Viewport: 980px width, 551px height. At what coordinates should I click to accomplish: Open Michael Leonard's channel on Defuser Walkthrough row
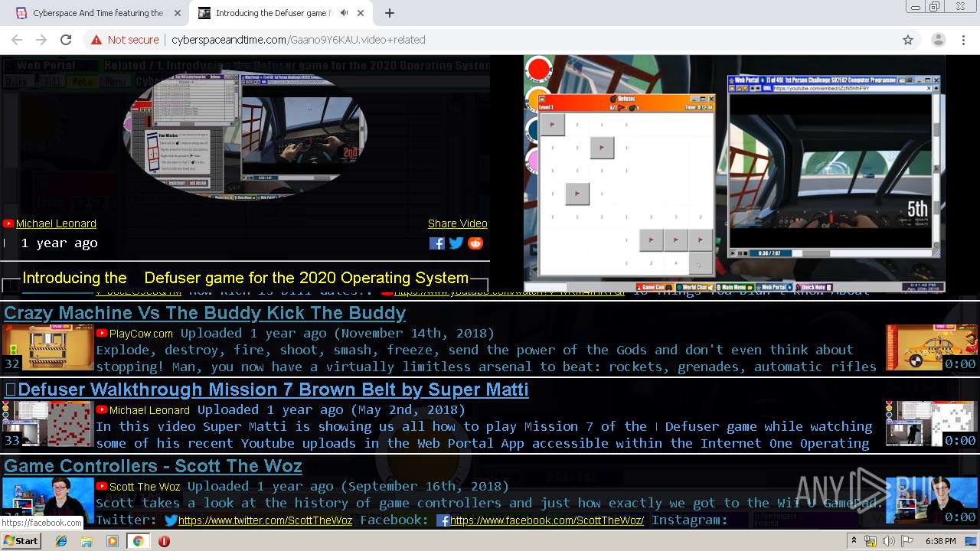point(149,410)
